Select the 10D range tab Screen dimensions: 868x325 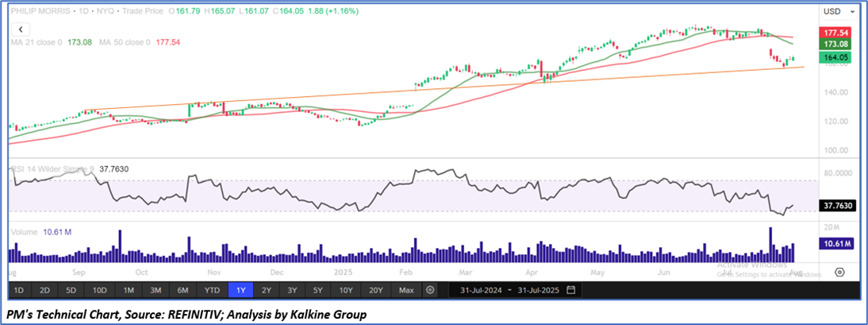point(100,290)
